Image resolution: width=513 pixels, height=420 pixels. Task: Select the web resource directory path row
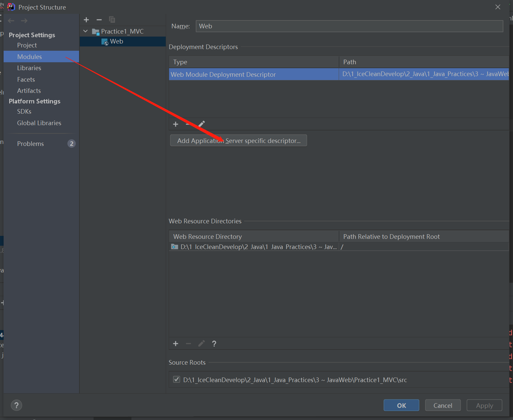pos(254,247)
